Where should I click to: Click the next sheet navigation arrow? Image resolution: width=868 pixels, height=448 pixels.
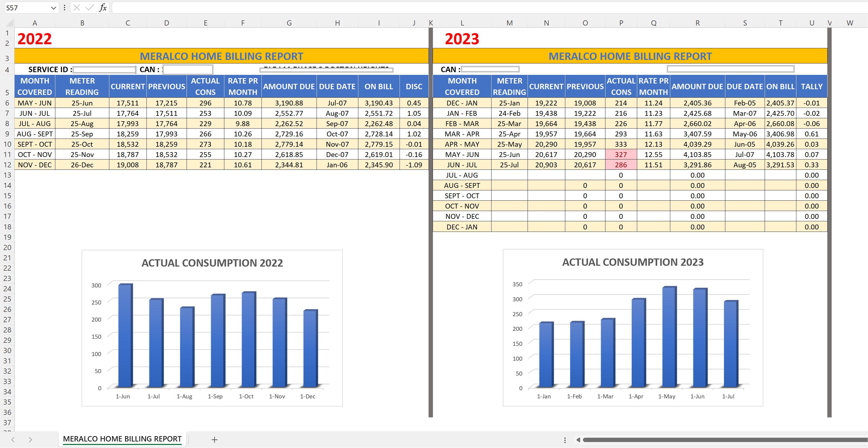[x=30, y=439]
